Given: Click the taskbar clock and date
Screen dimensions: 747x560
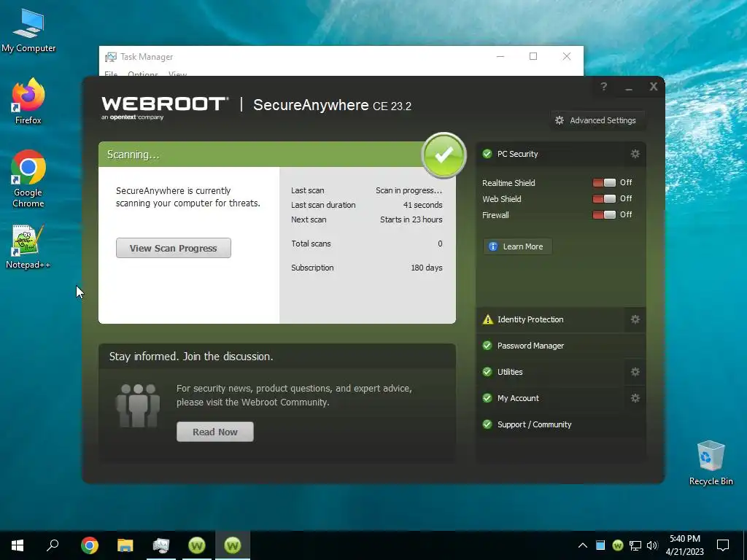Looking at the screenshot, I should coord(684,545).
